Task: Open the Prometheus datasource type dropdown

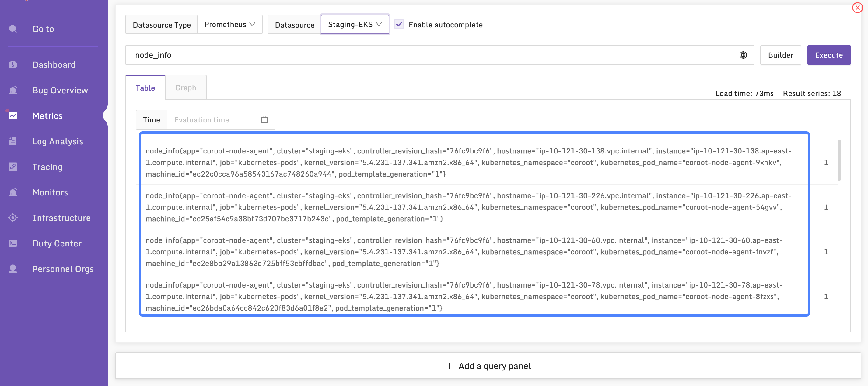Action: click(x=230, y=24)
